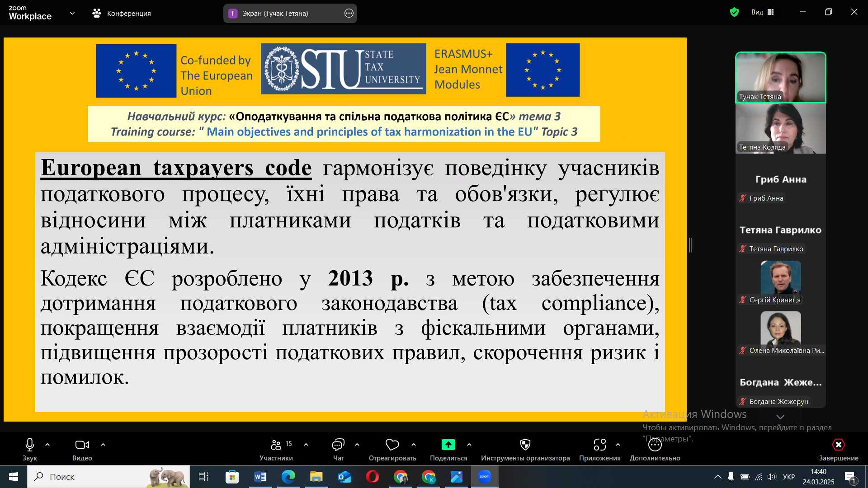Open reactions via Отреагировать heart icon
This screenshot has width=868, height=488.
[392, 449]
